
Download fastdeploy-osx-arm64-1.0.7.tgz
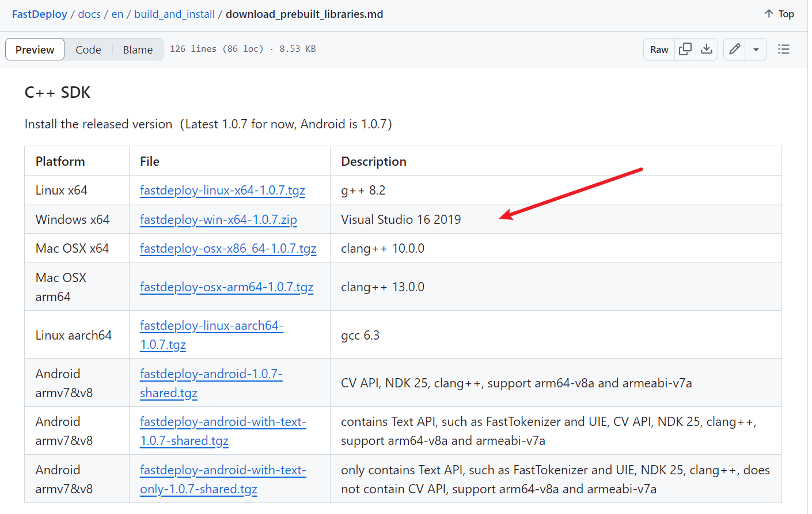(x=226, y=287)
